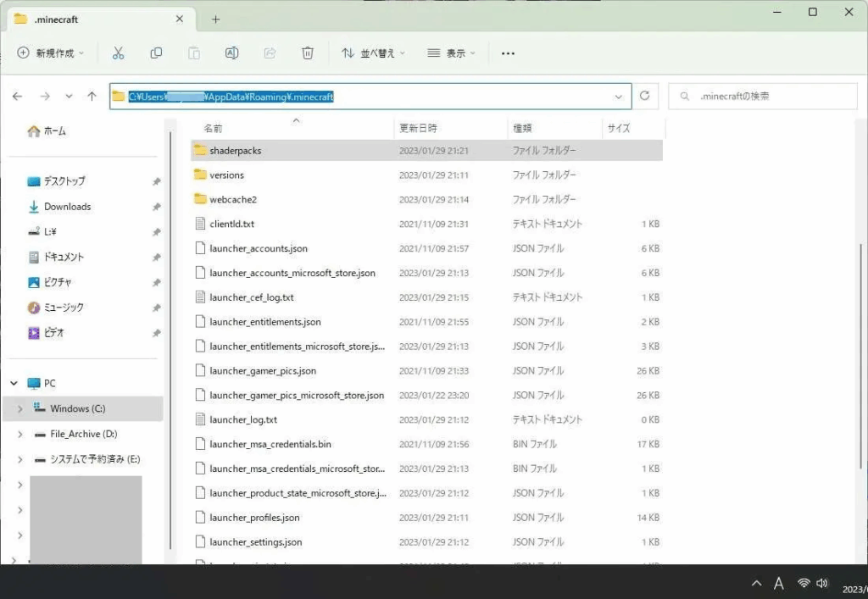The image size is (868, 599).
Task: Click the Copy icon in toolbar
Action: point(156,53)
